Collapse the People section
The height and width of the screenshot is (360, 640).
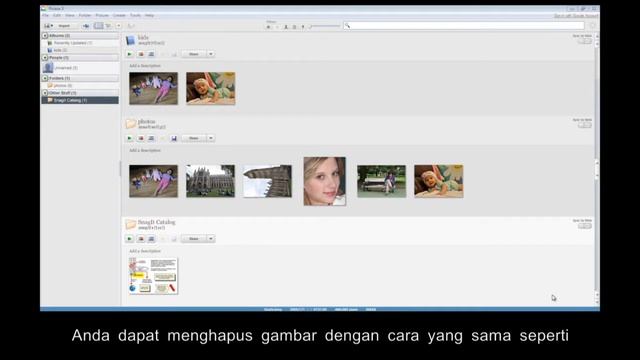[45, 58]
